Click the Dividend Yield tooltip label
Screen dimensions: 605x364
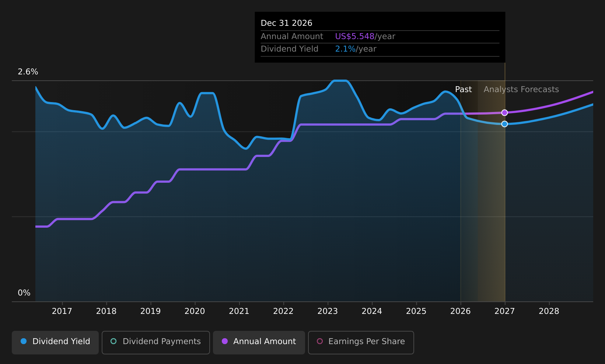[290, 49]
